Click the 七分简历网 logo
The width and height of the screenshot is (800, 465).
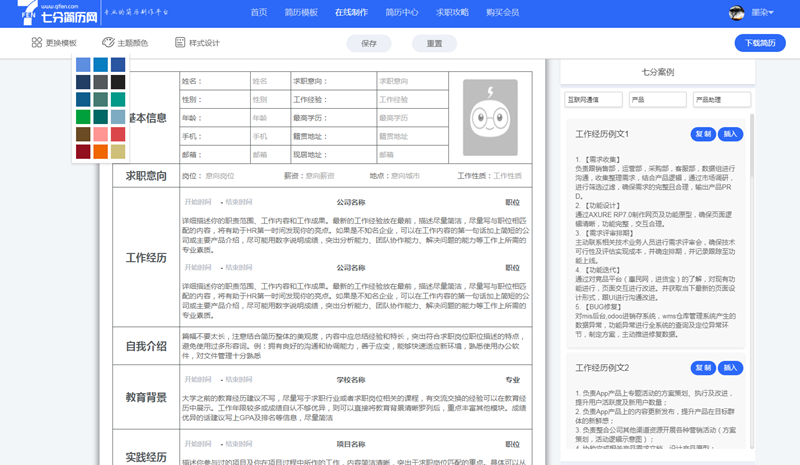tap(58, 13)
